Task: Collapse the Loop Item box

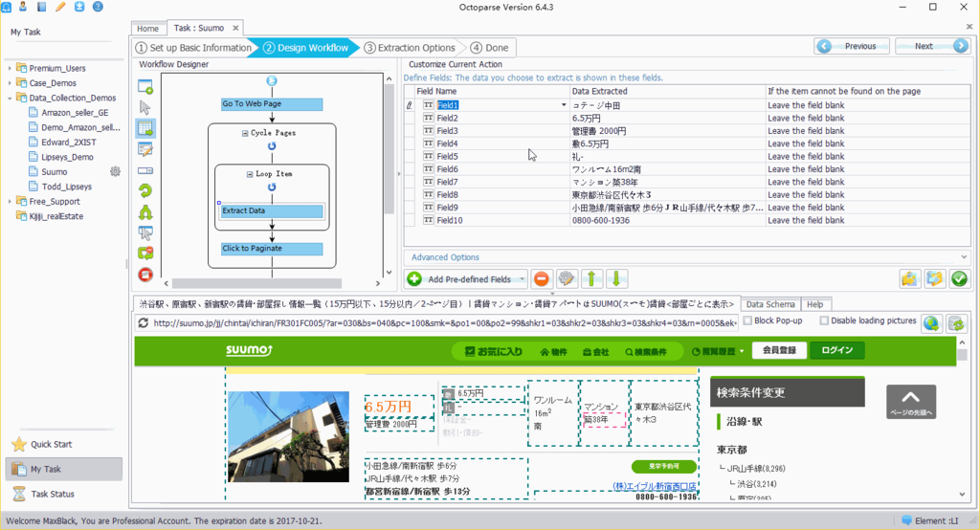Action: (250, 174)
